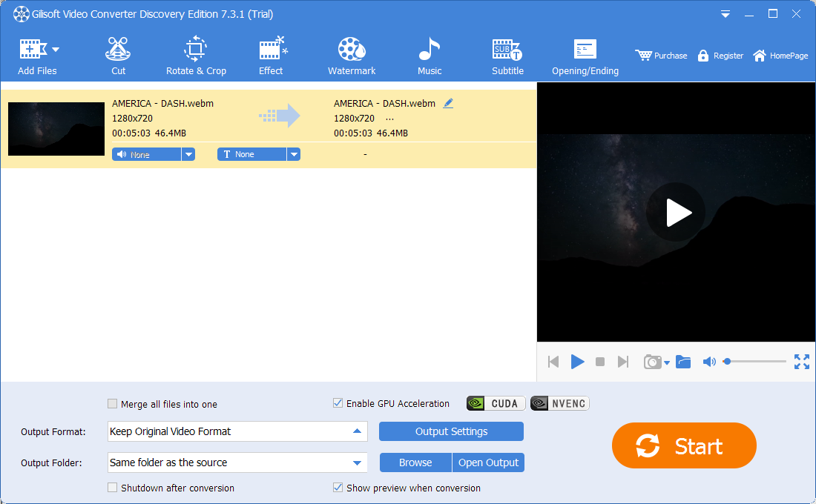
Task: Select the Rotate & Crop tool
Action: coord(196,53)
